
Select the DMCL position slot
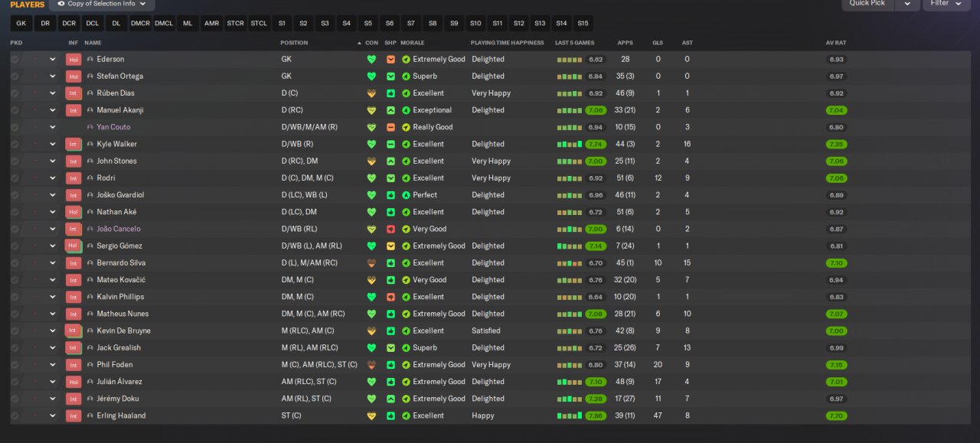[x=164, y=23]
